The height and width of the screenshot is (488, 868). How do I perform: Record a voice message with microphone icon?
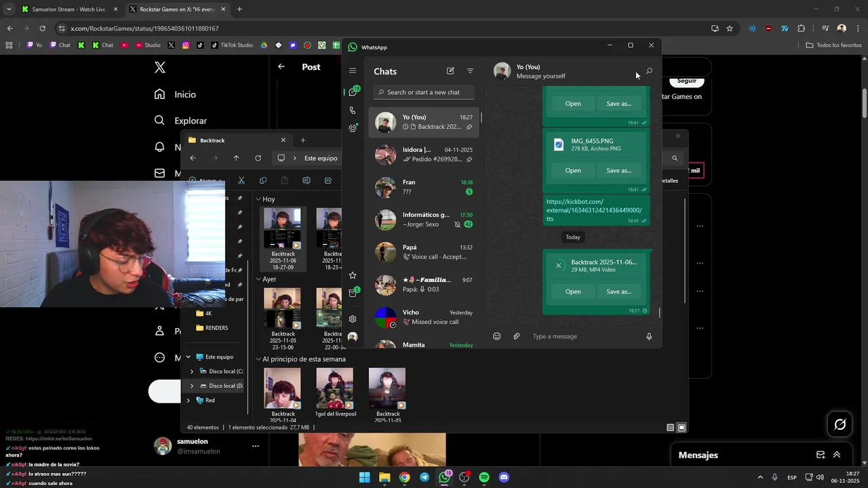(x=649, y=336)
